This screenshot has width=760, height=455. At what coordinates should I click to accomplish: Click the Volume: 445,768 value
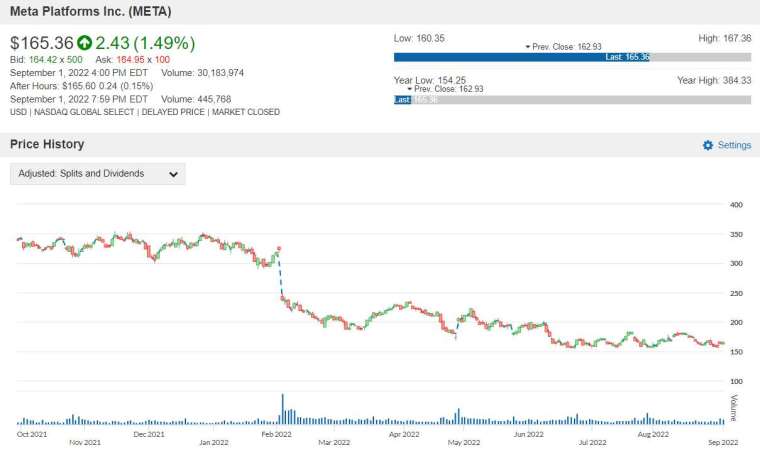point(196,99)
